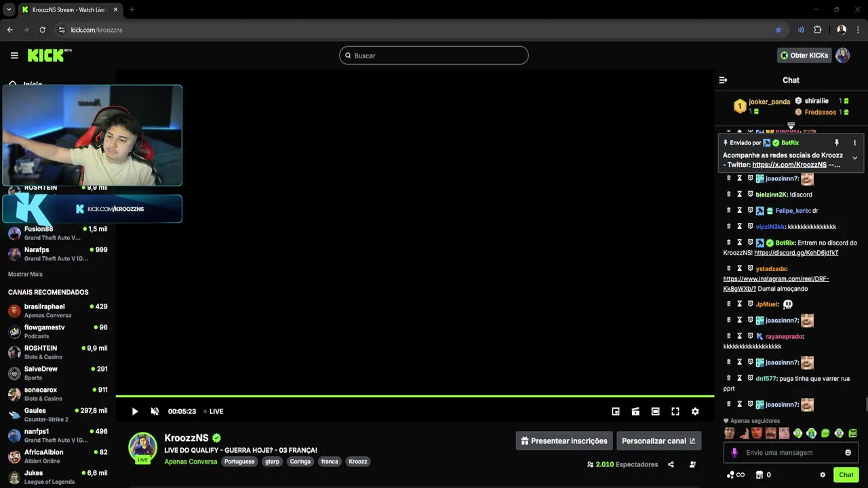Send the message with the green Chat button

click(x=846, y=474)
